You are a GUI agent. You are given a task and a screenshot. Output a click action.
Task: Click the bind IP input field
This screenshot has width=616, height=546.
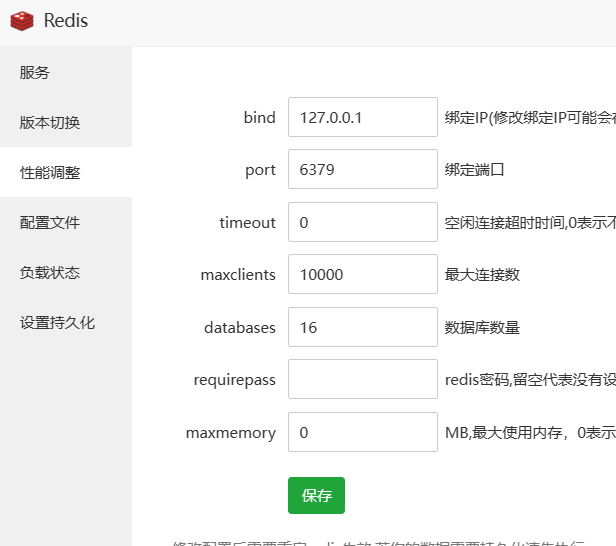(x=363, y=117)
